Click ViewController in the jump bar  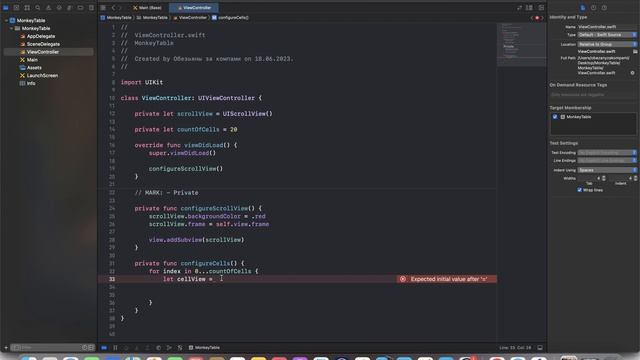190,18
